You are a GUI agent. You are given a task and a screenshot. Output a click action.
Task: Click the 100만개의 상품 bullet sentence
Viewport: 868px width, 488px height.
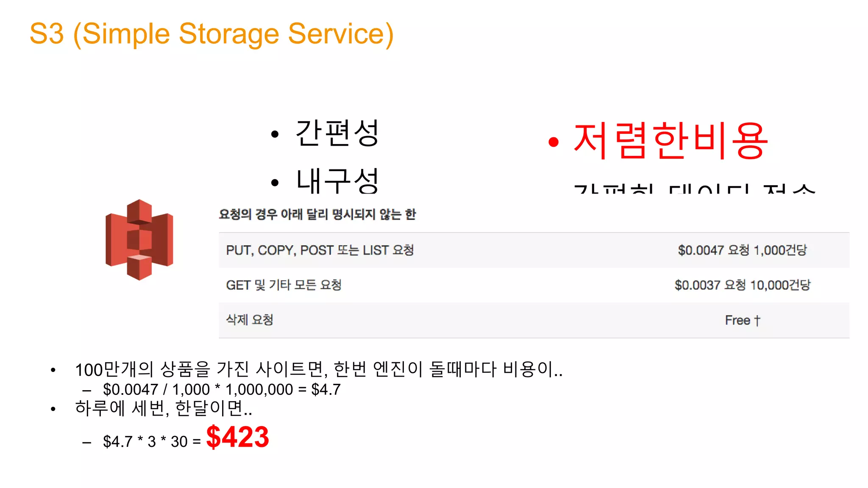pyautogui.click(x=319, y=369)
